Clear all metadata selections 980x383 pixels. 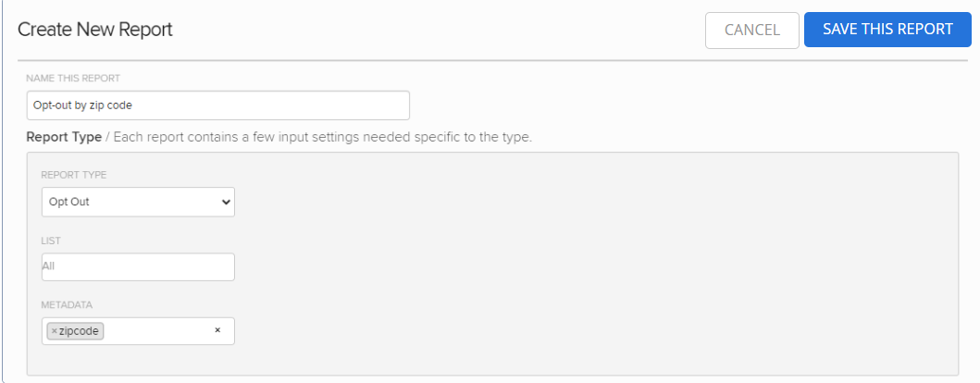point(217,330)
